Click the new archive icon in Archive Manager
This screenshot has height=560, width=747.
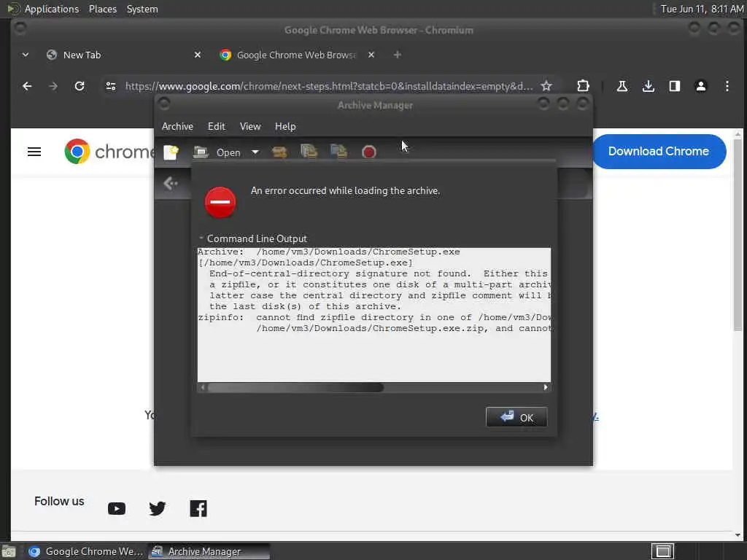[x=171, y=152]
